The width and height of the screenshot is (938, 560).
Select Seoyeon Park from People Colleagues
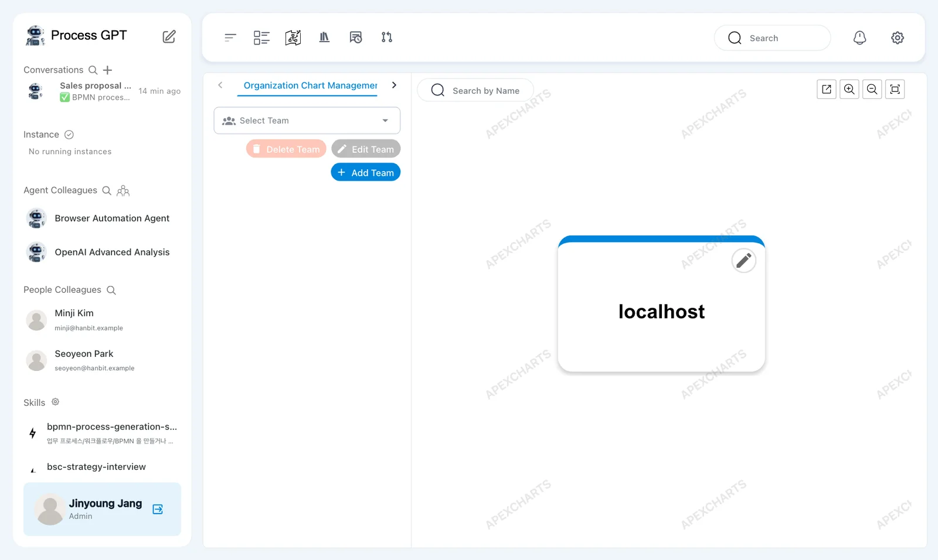[x=102, y=360]
